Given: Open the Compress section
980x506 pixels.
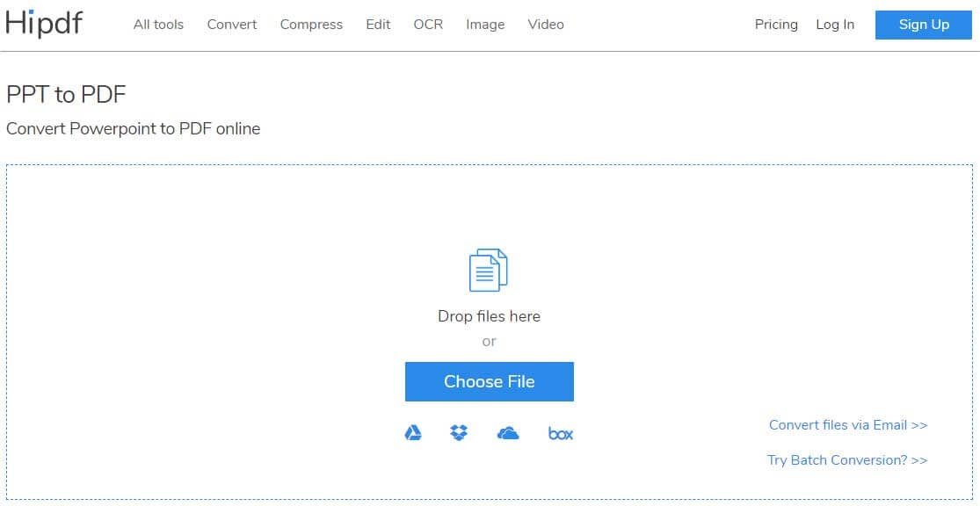Looking at the screenshot, I should click(311, 25).
